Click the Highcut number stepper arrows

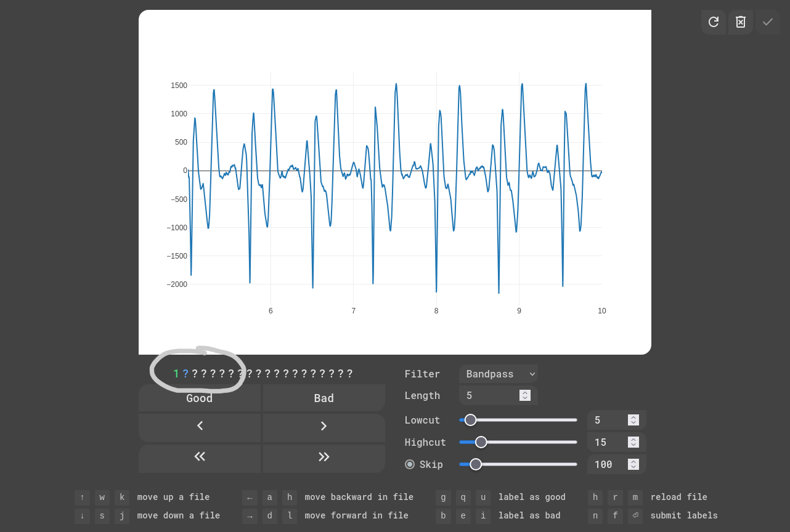click(633, 442)
